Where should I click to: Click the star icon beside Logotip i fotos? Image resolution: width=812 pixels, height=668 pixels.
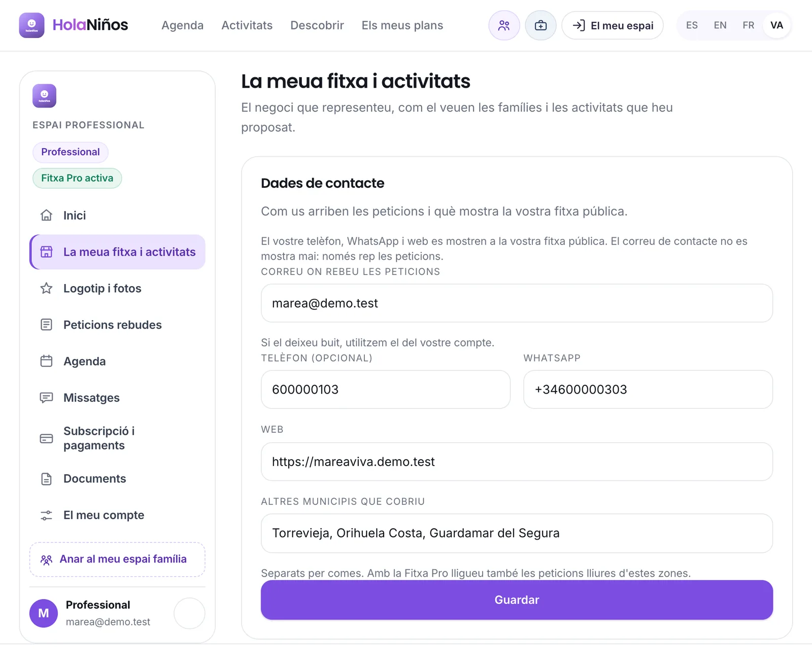pos(46,288)
